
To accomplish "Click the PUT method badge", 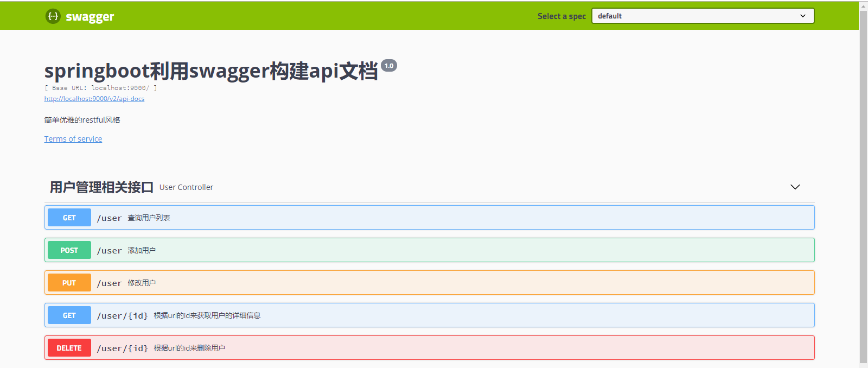I will coord(69,283).
